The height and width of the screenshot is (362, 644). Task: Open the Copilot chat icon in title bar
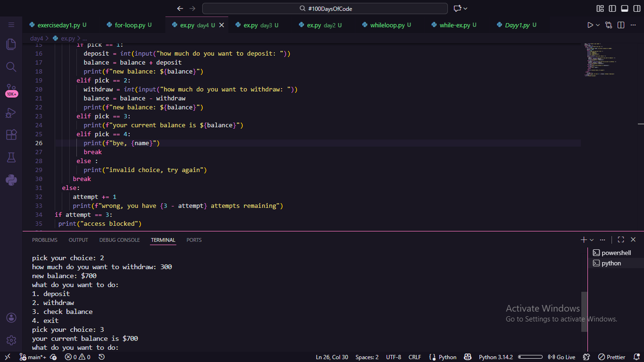457,8
